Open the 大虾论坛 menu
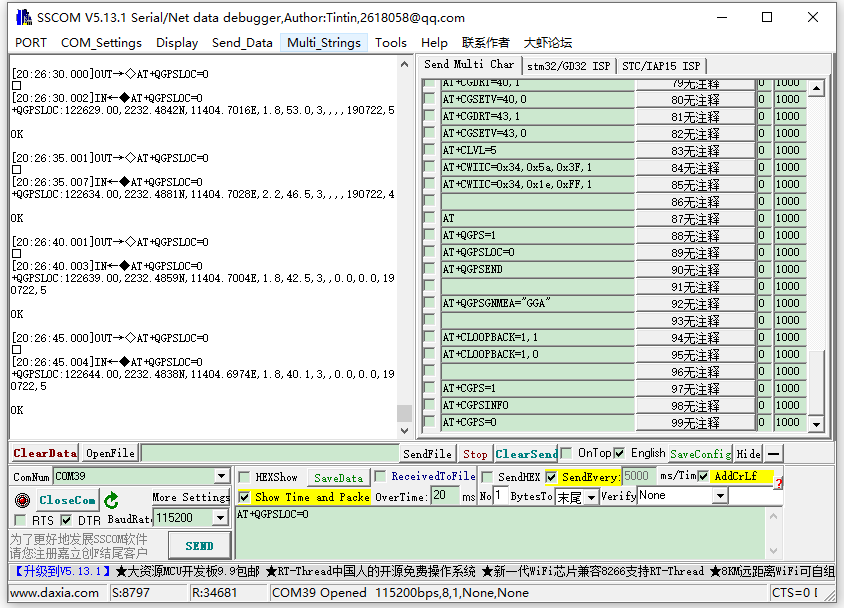844x608 pixels. [x=547, y=43]
